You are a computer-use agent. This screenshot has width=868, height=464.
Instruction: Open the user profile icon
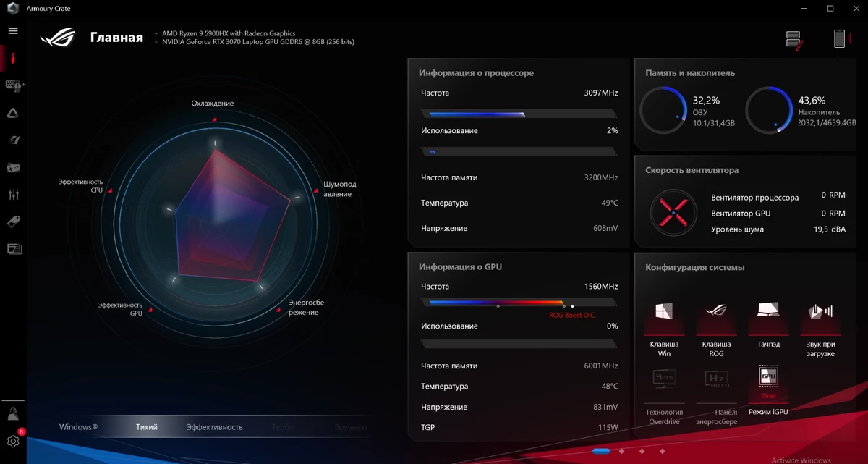pos(13,414)
